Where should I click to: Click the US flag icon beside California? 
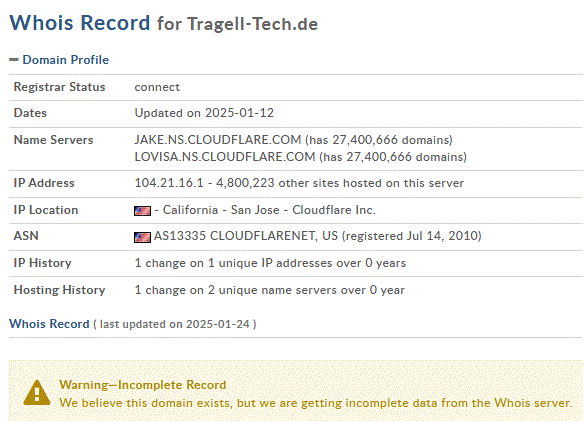coord(142,211)
